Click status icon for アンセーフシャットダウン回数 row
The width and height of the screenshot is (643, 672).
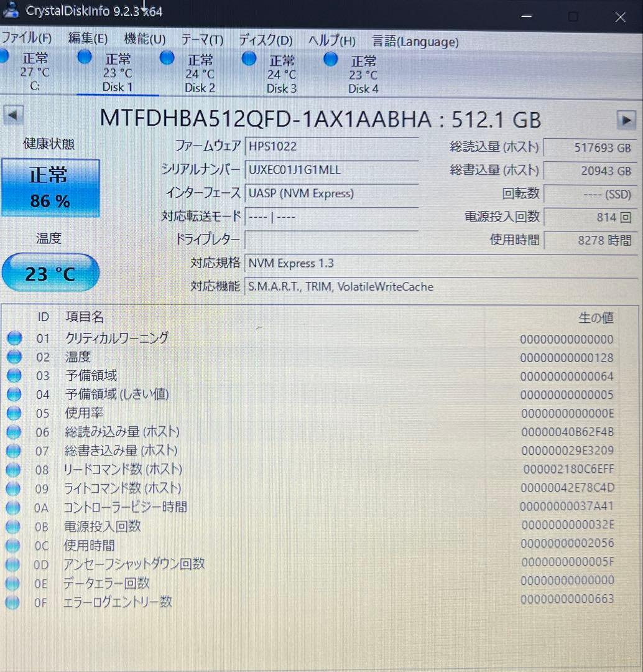tap(12, 565)
